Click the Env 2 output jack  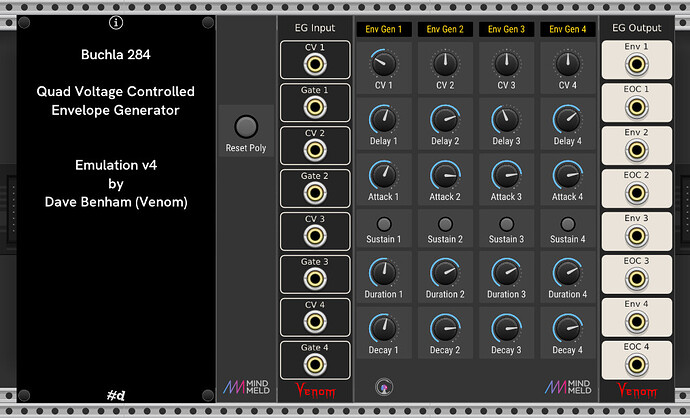636,150
